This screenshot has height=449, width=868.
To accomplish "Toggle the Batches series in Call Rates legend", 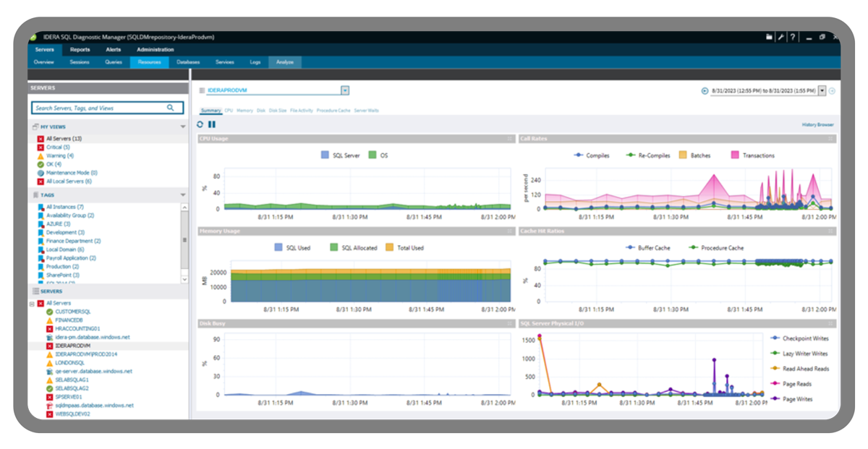I will [696, 155].
